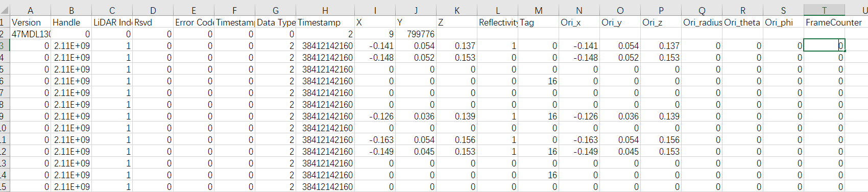Select column F header
The width and height of the screenshot is (868, 192).
click(235, 10)
